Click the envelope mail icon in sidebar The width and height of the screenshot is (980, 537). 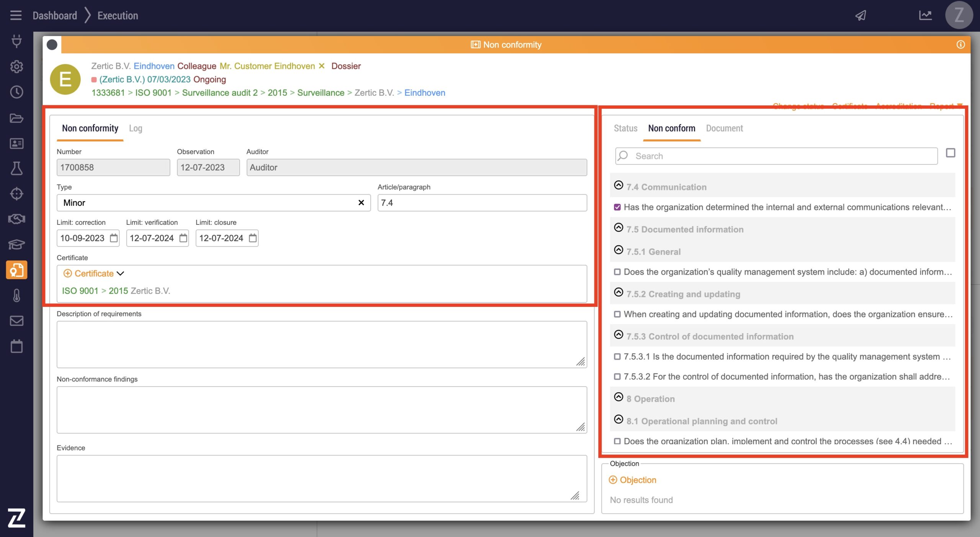click(x=16, y=321)
